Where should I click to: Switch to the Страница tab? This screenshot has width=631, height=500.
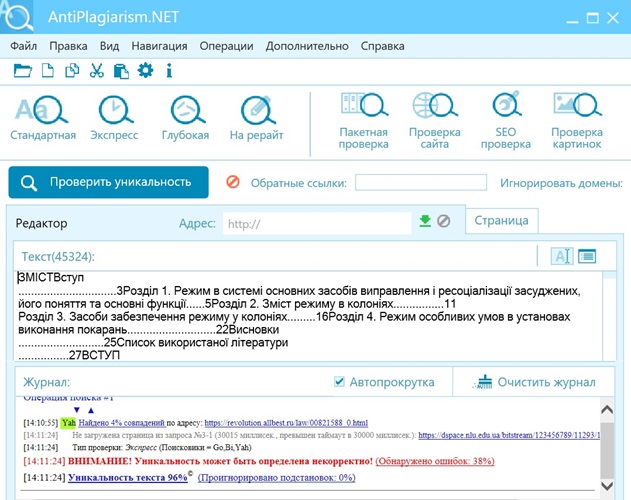click(501, 221)
